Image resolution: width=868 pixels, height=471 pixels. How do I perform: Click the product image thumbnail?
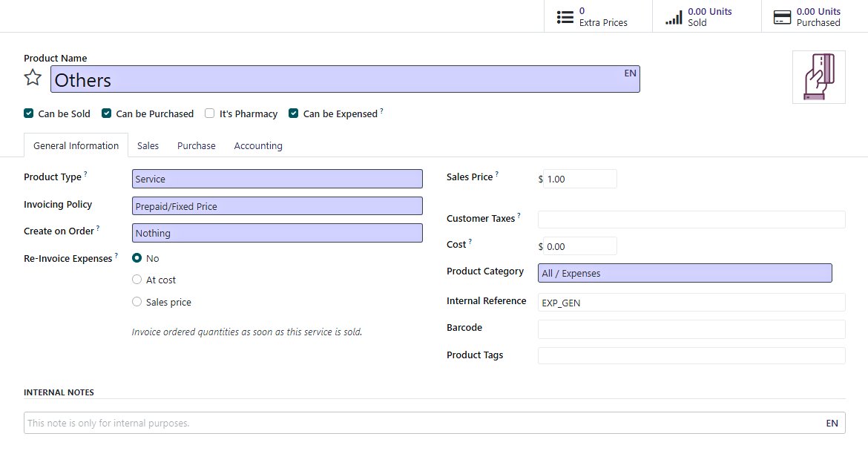click(818, 77)
